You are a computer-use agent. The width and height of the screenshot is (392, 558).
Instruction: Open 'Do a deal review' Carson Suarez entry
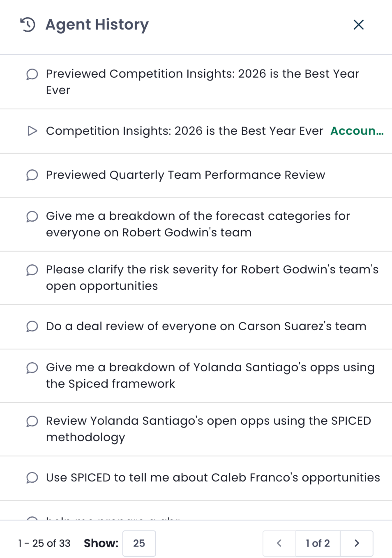point(196,327)
